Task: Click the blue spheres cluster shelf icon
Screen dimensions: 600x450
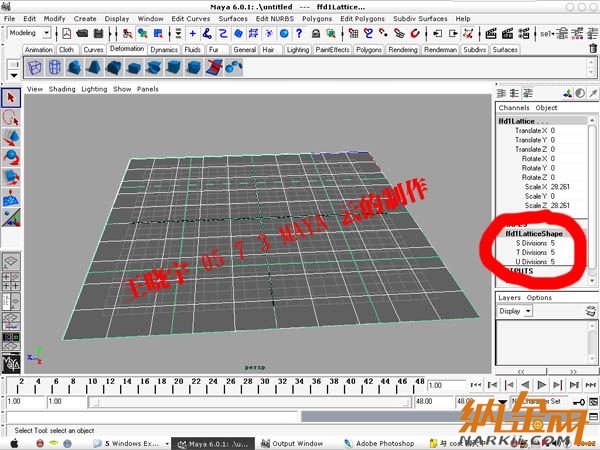Action: [233, 67]
